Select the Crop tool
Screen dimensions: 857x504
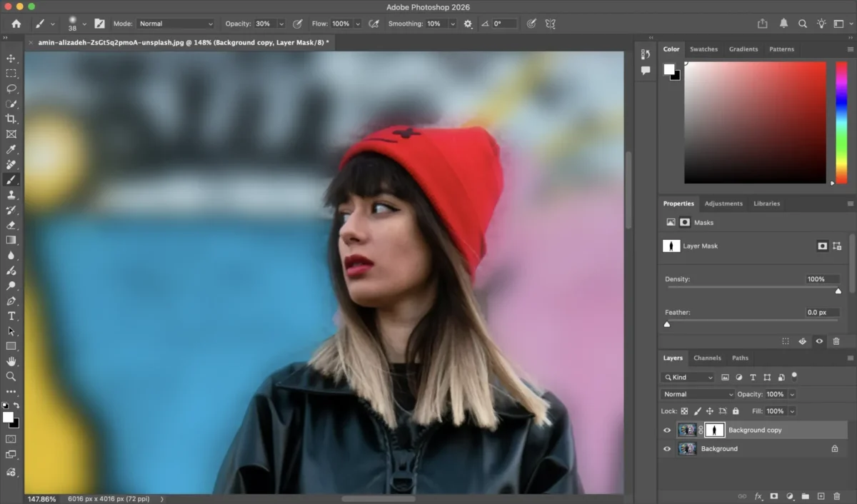[x=11, y=119]
